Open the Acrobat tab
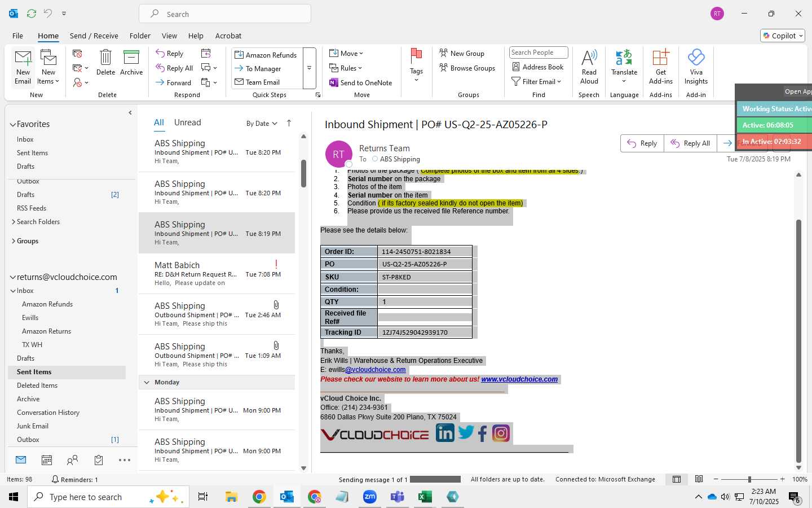The image size is (812, 508). point(228,36)
